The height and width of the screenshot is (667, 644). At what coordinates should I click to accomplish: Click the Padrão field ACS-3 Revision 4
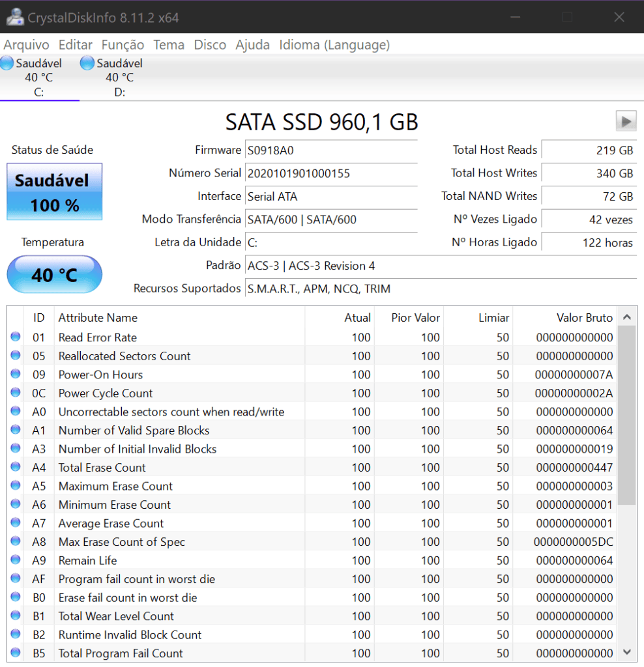pos(441,266)
